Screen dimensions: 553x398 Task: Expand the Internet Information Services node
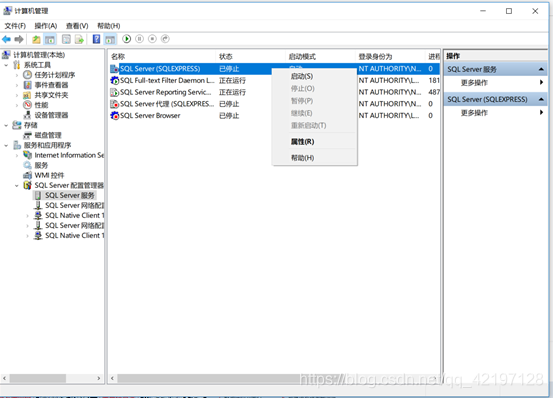[x=17, y=155]
